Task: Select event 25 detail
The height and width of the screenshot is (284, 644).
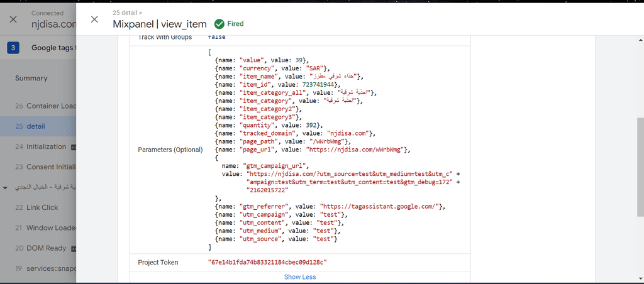Action: coord(38,126)
